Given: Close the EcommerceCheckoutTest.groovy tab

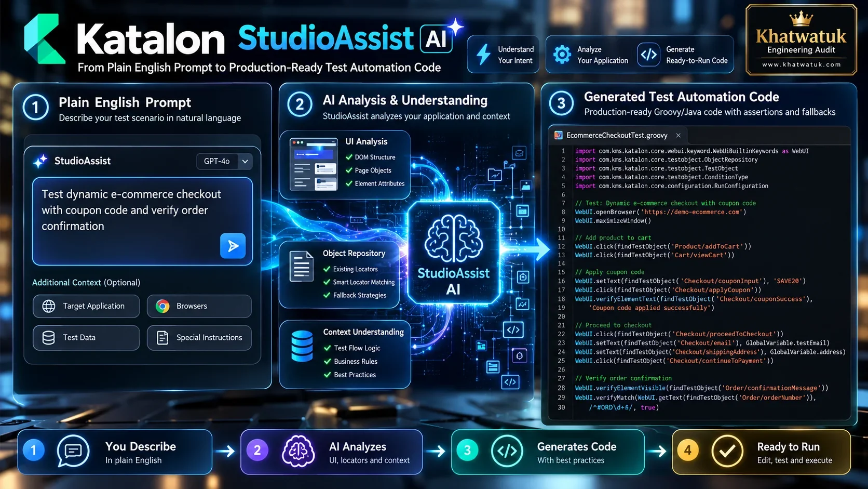Looking at the screenshot, I should tap(678, 135).
